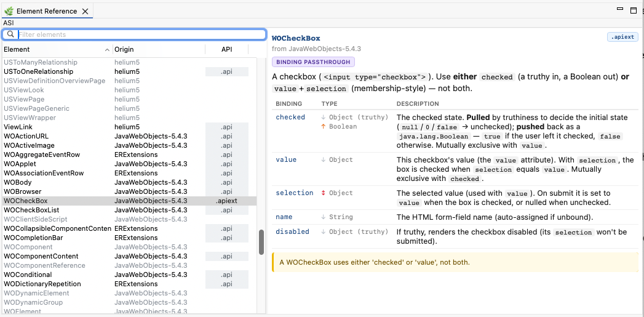
Task: Click the 'from JavaWebObjects-5.4.3' subtitle
Action: pos(316,49)
